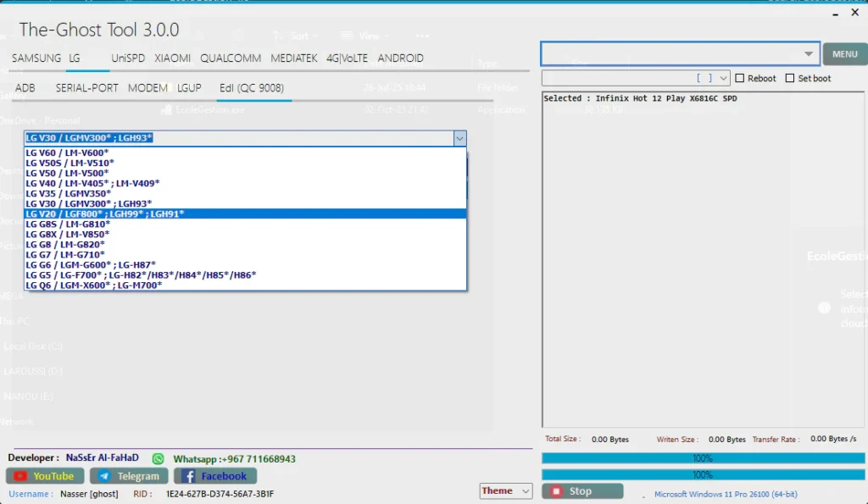Click the upper 100% progress bar
This screenshot has width=868, height=504.
[702, 458]
